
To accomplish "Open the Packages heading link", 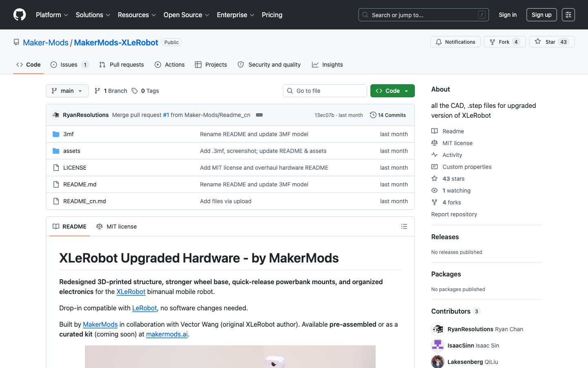I will pos(446,274).
